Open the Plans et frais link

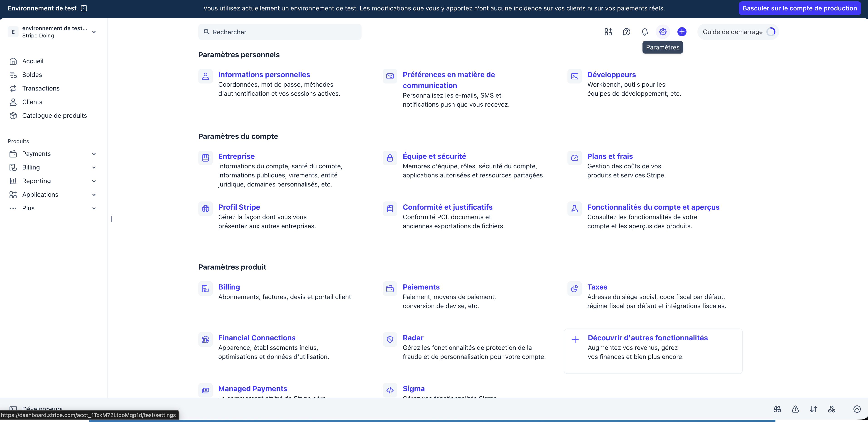(610, 156)
